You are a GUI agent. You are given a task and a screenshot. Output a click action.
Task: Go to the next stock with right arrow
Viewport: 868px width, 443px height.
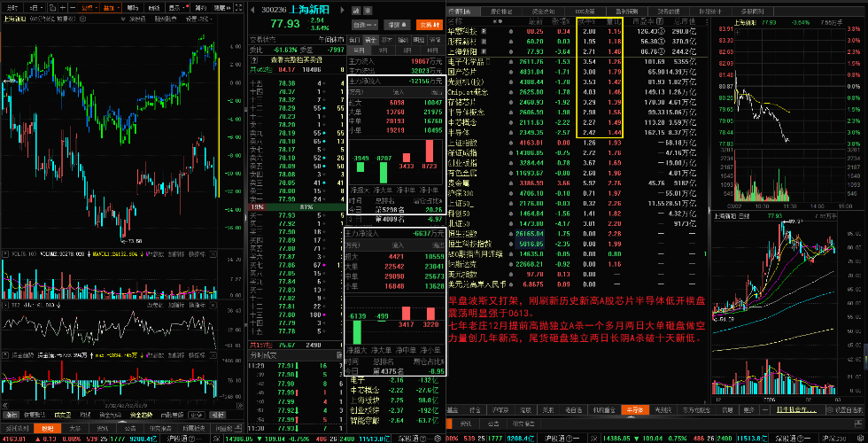click(343, 10)
